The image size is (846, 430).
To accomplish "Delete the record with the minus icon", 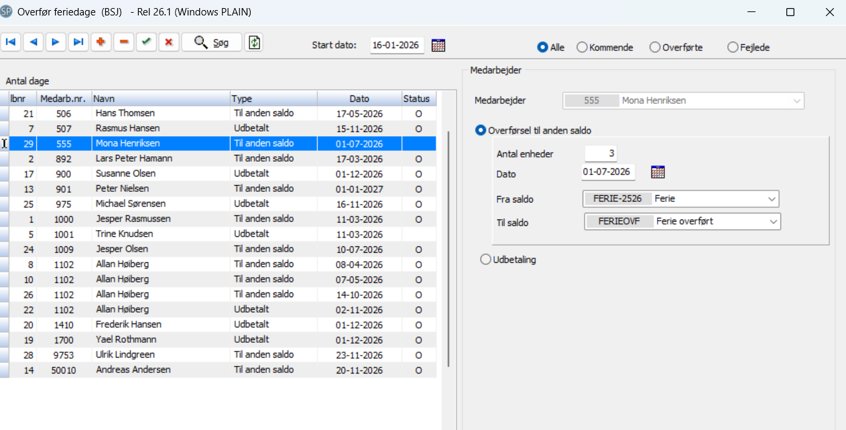I will [124, 42].
